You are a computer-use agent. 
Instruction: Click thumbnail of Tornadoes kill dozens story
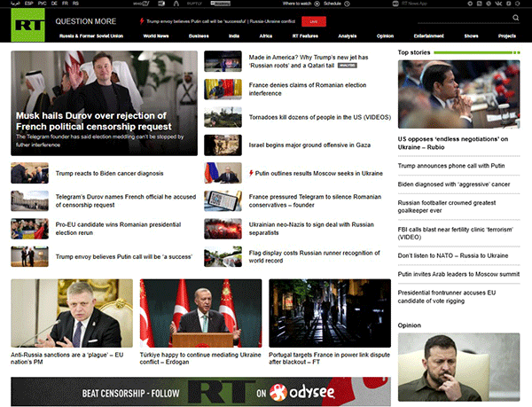click(223, 117)
